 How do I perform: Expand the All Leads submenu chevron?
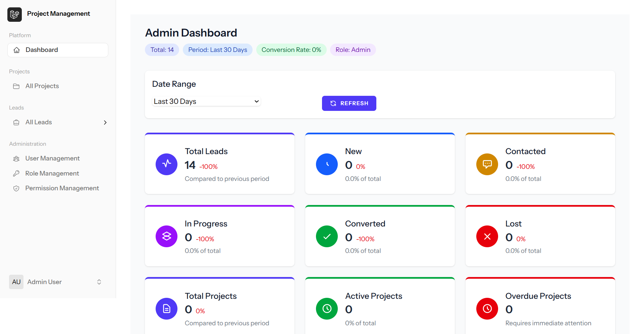coord(105,123)
